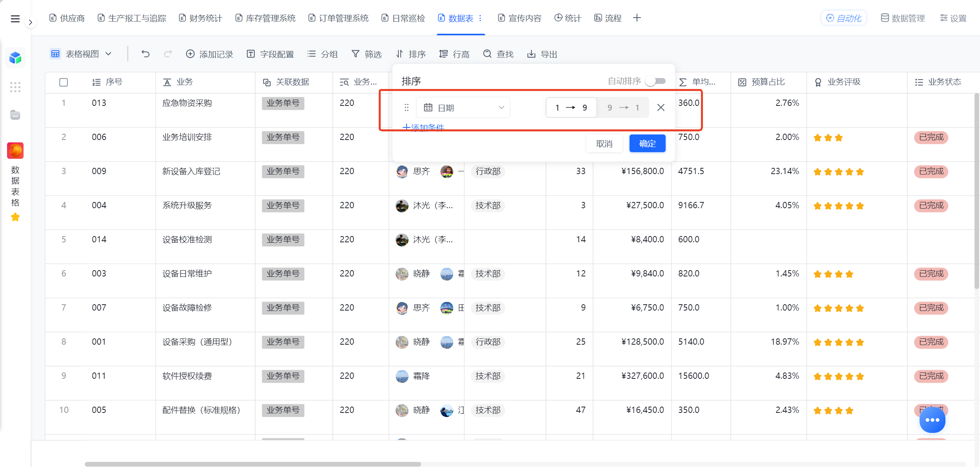Switch to the 供应商 tab
The image size is (980, 467).
[67, 18]
